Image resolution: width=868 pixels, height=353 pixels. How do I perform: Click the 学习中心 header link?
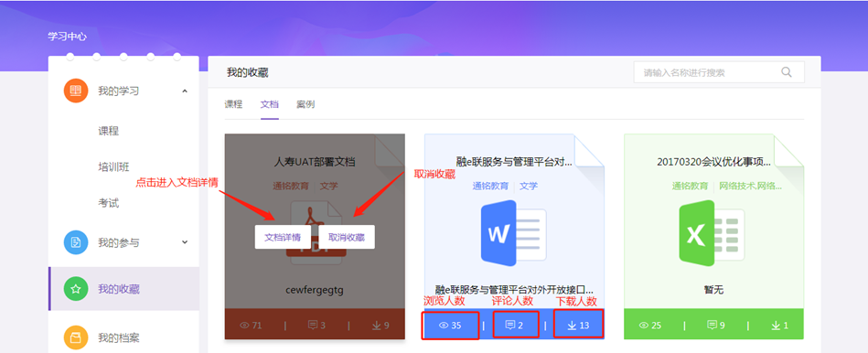[x=67, y=37]
